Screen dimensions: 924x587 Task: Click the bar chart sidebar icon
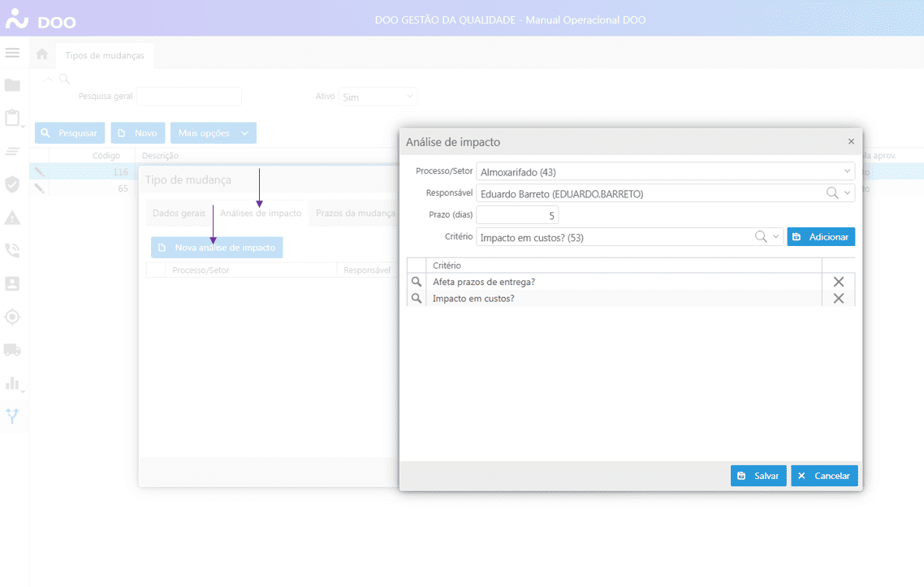click(x=12, y=383)
